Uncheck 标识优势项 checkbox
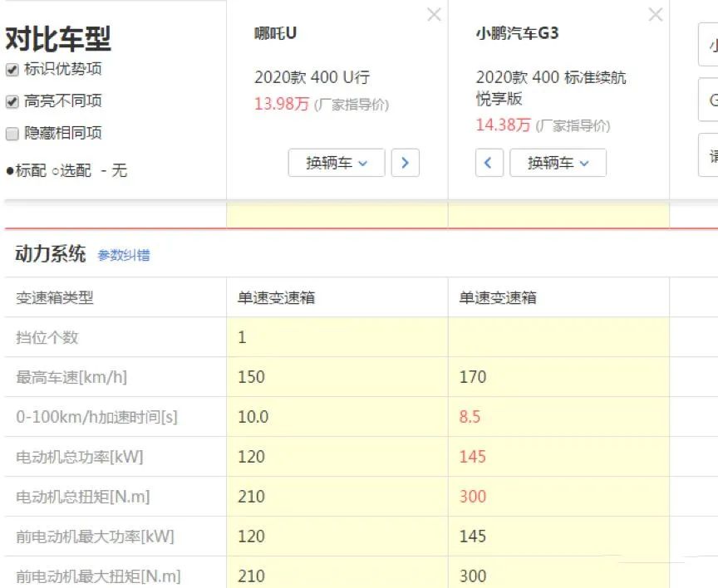The height and width of the screenshot is (588, 718). coord(12,70)
